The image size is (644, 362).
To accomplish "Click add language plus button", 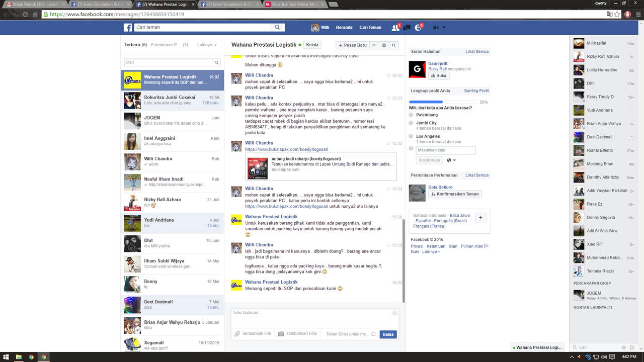I will tap(480, 218).
